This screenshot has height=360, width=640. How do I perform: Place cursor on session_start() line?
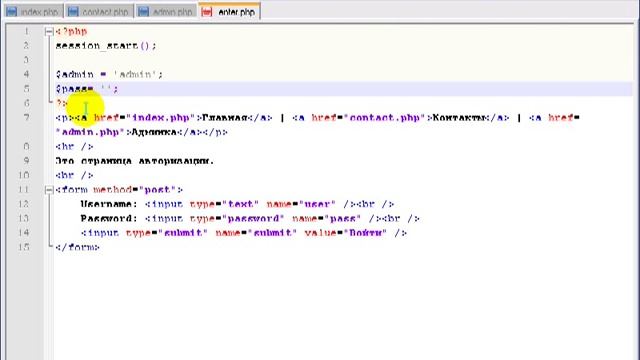106,46
